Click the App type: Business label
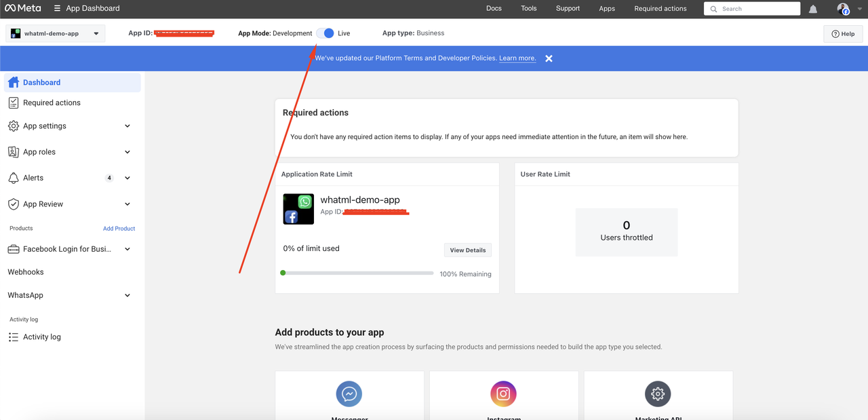 coord(414,33)
